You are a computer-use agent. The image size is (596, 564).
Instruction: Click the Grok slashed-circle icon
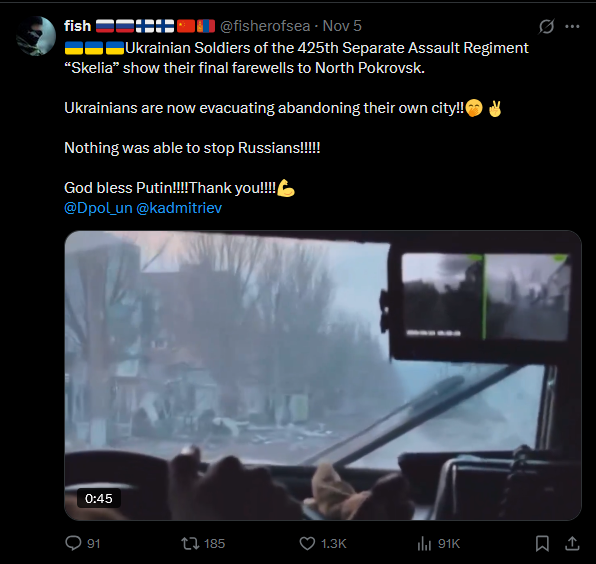[x=546, y=26]
